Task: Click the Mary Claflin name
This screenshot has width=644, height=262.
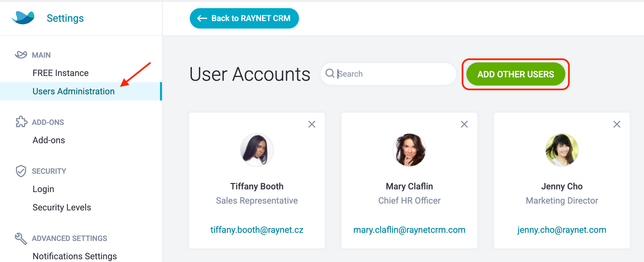Action: [x=409, y=186]
